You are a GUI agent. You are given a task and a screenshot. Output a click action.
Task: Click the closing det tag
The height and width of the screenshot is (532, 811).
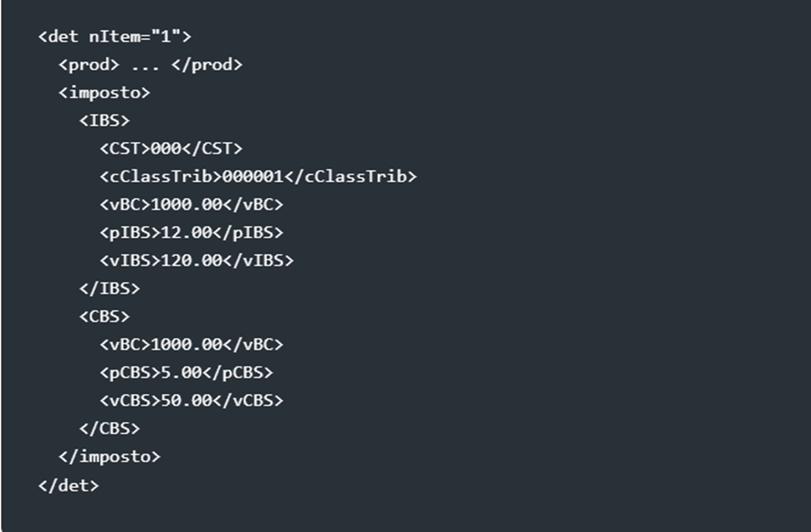pyautogui.click(x=68, y=485)
